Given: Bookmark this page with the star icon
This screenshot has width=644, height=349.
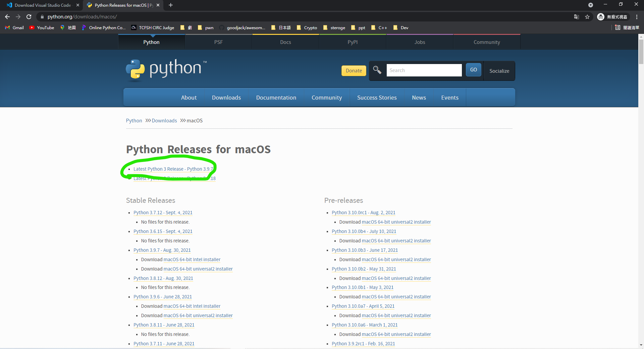Looking at the screenshot, I should tap(587, 17).
